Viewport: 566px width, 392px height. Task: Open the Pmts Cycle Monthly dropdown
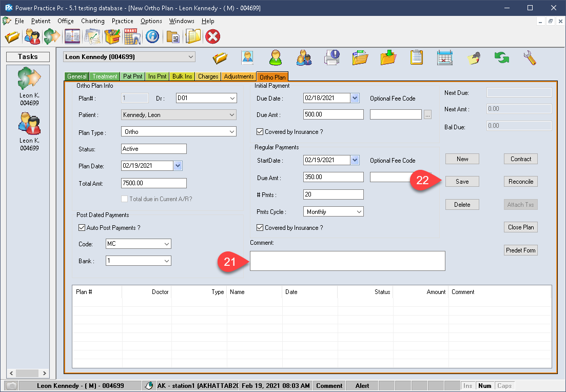coord(359,212)
